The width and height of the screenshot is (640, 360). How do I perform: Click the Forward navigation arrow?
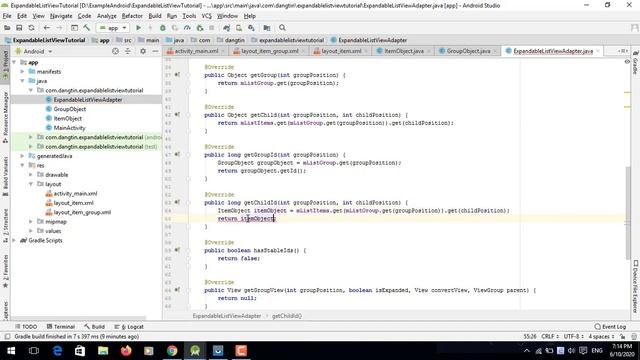59,28
